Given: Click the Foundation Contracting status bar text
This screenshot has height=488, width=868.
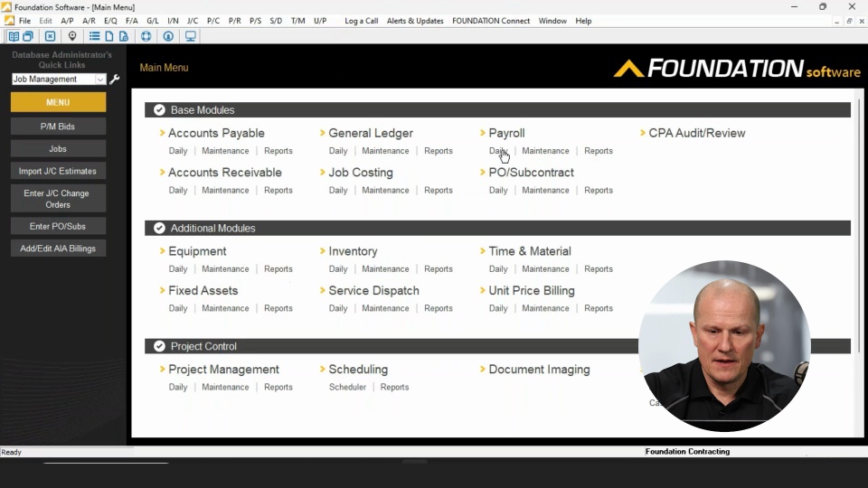Looking at the screenshot, I should 687,452.
